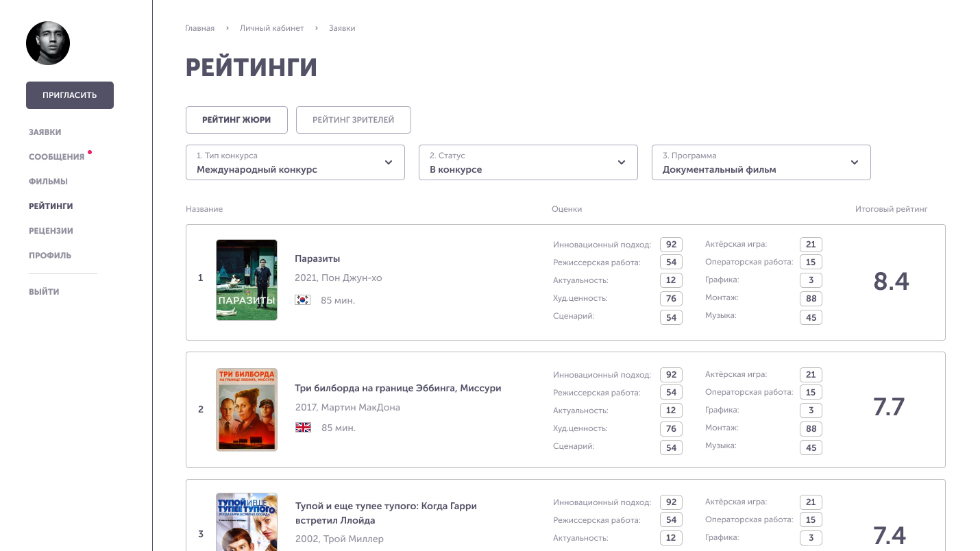Image resolution: width=980 pixels, height=551 pixels.
Task: Click Три билборда Сценарий score 54
Action: click(671, 448)
